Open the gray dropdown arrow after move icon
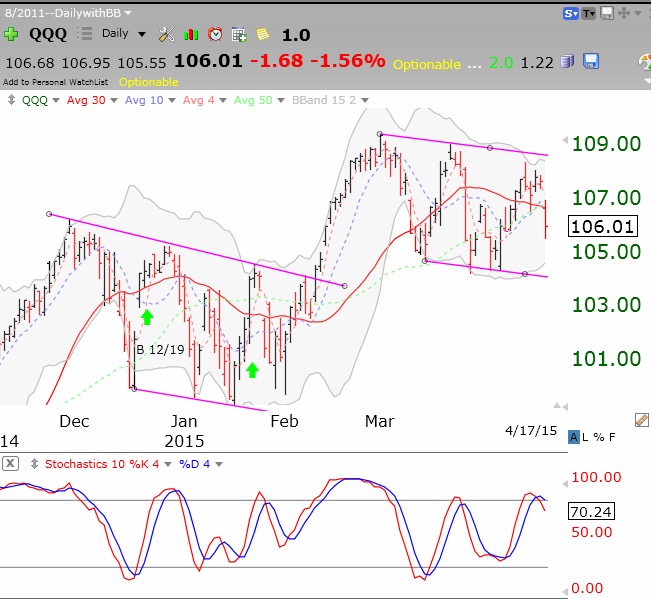This screenshot has height=599, width=651. (x=638, y=13)
